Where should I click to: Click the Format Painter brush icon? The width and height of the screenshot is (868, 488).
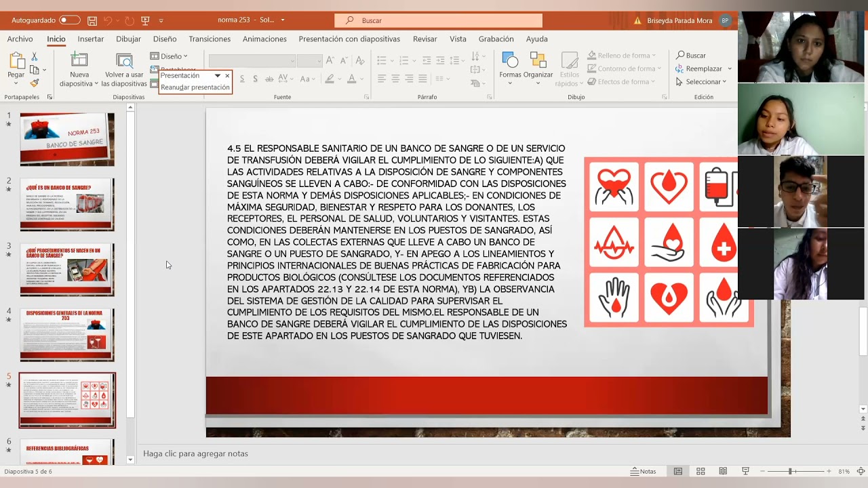click(35, 83)
